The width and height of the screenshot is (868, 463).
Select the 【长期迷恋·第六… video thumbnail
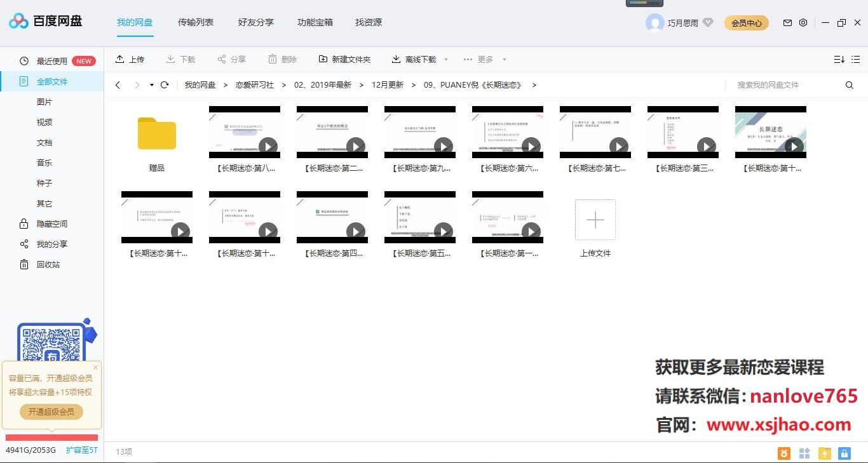[x=508, y=132]
